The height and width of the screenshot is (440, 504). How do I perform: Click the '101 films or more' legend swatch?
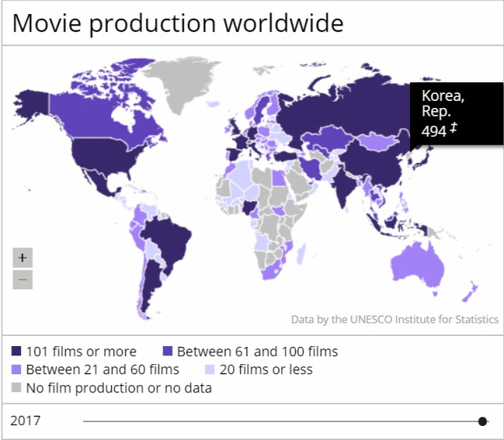point(16,351)
